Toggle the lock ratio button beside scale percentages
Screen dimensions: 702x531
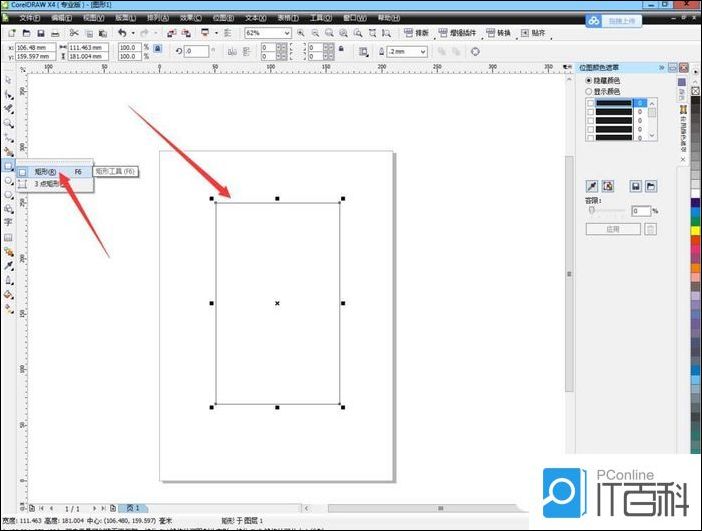pos(158,48)
